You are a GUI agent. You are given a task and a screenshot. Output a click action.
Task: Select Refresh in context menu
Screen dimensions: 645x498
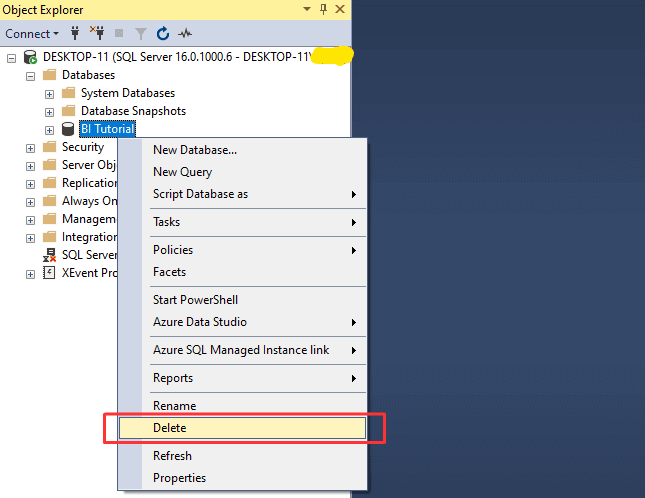(x=242, y=456)
